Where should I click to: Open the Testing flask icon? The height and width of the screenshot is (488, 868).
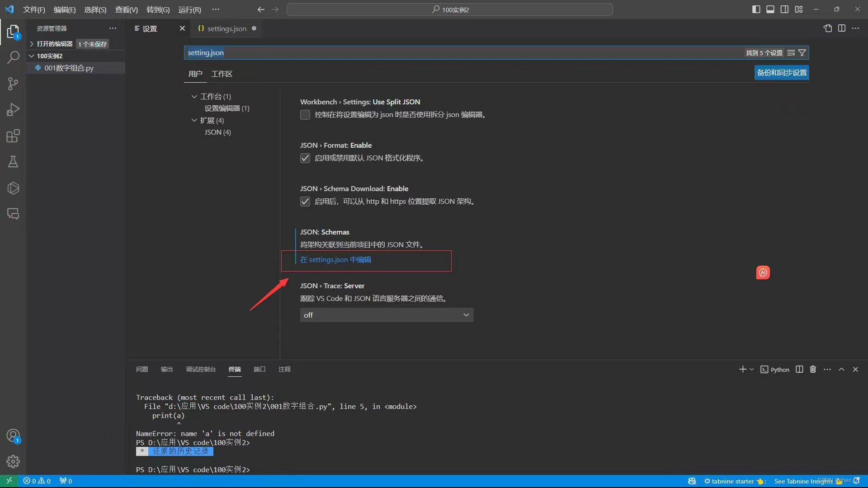click(13, 162)
